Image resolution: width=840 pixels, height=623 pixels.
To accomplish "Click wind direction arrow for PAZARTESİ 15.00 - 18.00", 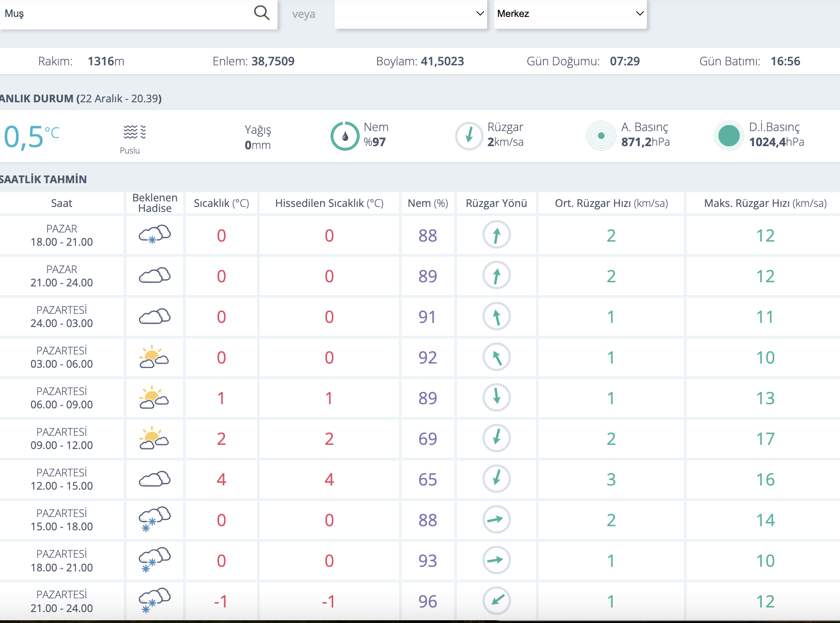I will pos(496,519).
